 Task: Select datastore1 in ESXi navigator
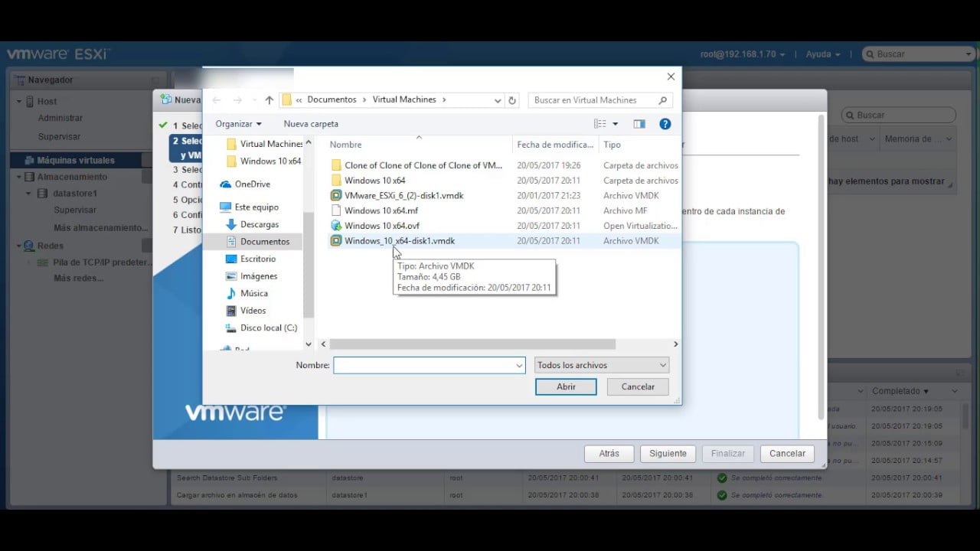[x=73, y=194]
